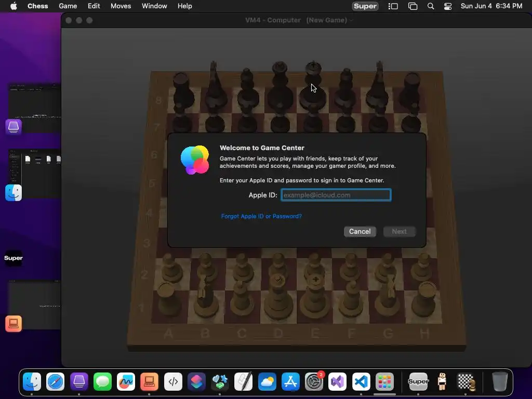Open the Apple menu
Viewport: 532px width, 399px height.
tap(14, 6)
